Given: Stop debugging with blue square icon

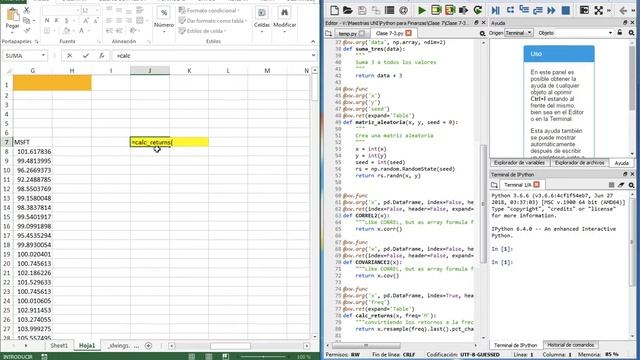Looking at the screenshot, I should [566, 10].
